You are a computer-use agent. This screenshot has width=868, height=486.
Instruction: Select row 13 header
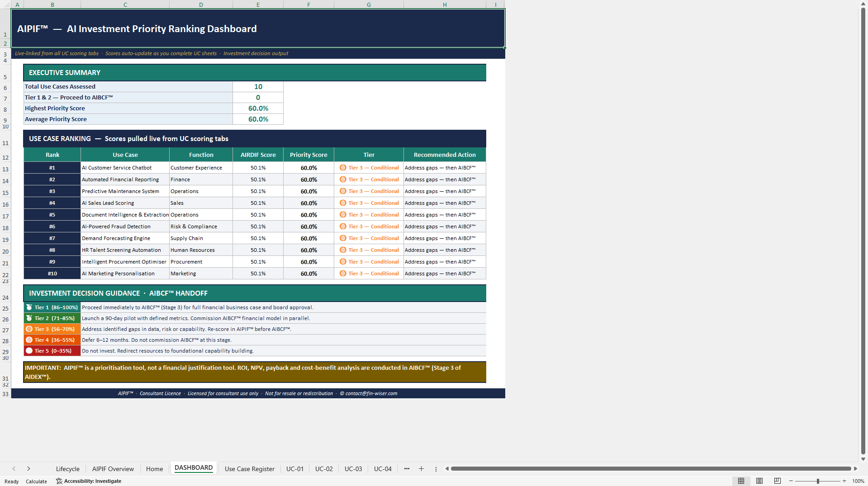(5, 169)
